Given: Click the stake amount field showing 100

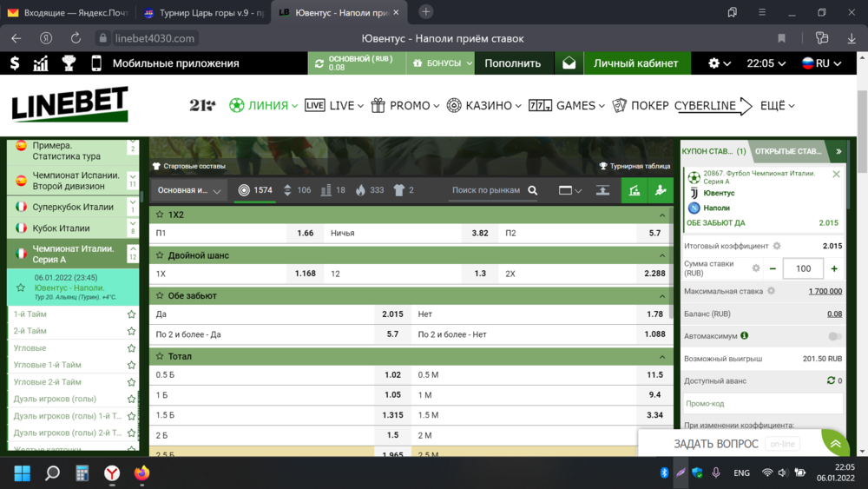Looking at the screenshot, I should [x=803, y=268].
